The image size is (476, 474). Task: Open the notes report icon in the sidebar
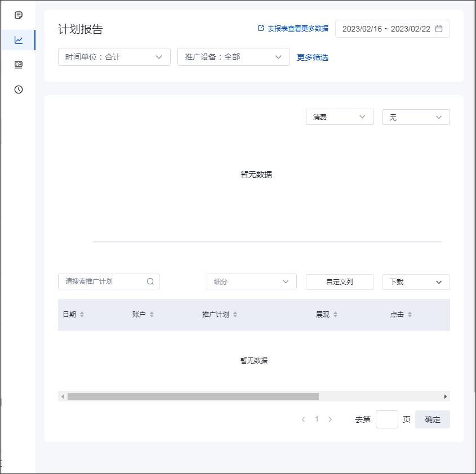(19, 15)
